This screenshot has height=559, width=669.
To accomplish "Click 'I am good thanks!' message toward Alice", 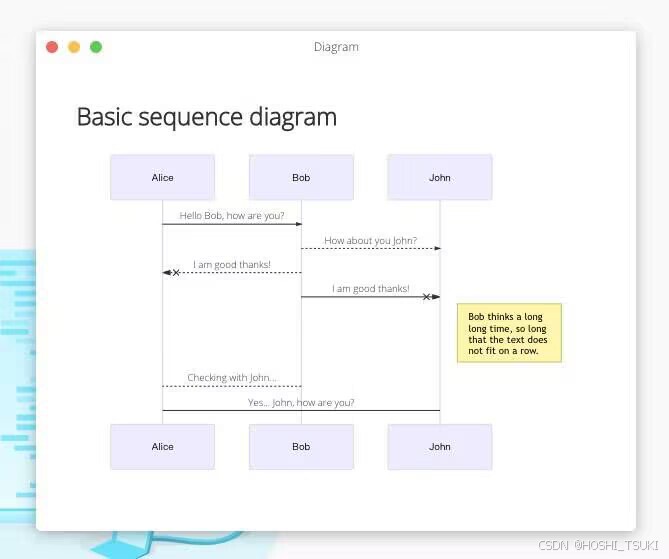I will click(x=232, y=265).
